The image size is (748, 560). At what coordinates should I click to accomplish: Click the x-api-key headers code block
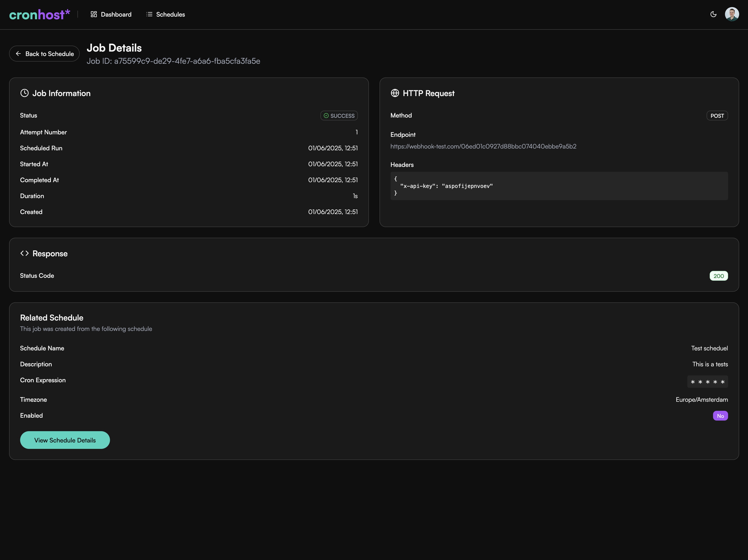[x=559, y=186]
